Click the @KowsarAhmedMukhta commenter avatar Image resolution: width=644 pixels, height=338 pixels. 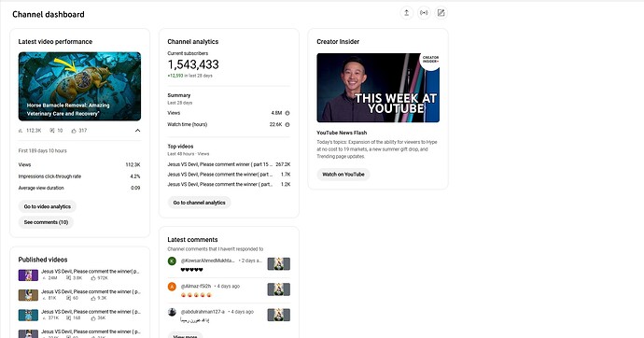coord(172,261)
